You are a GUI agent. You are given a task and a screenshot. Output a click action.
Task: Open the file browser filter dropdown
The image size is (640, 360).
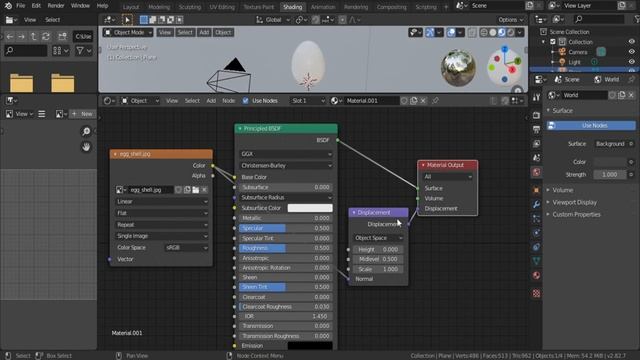pos(83,51)
